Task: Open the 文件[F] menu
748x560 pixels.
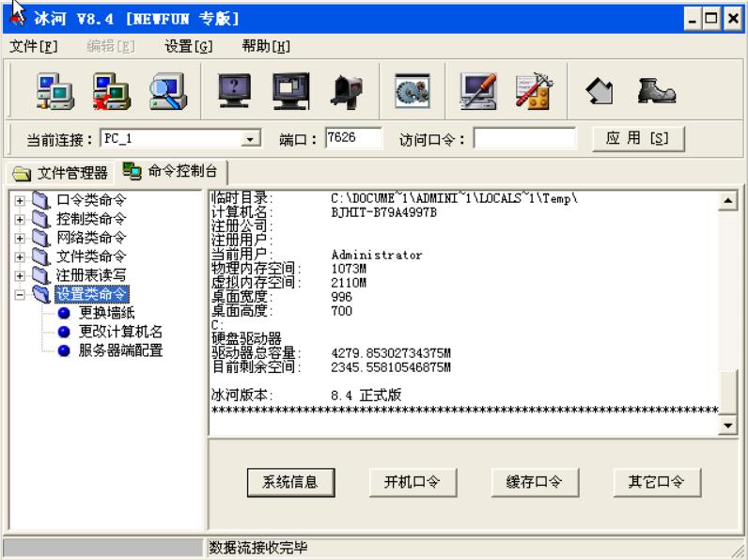Action: pos(34,46)
